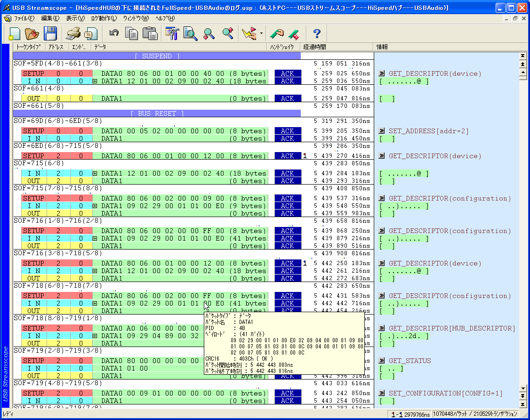
Task: Click the vertical scrollbar thumb near the top
Action: (x=522, y=78)
